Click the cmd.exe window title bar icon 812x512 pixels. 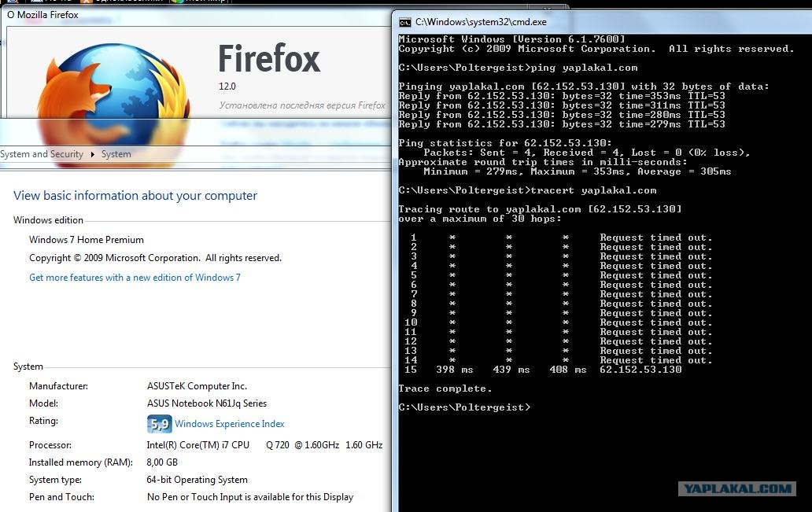[x=405, y=22]
